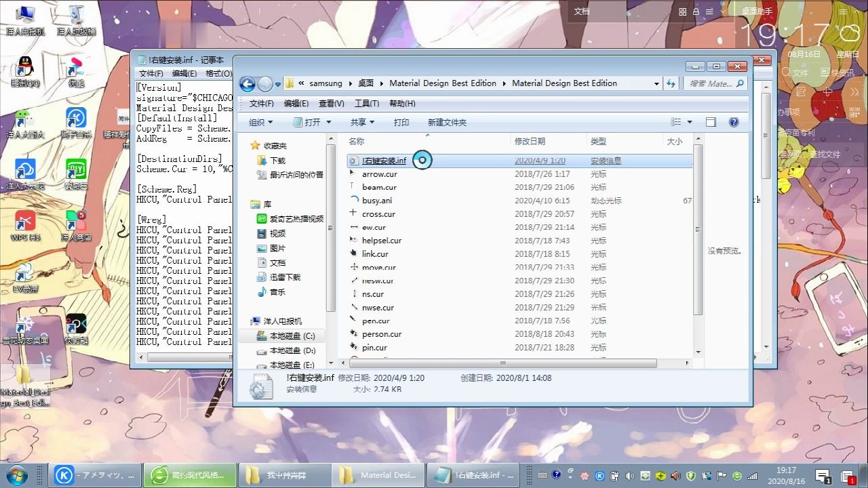Screen dimensions: 868x488
Task: Expand the view options dropdown arrow
Action: click(690, 122)
